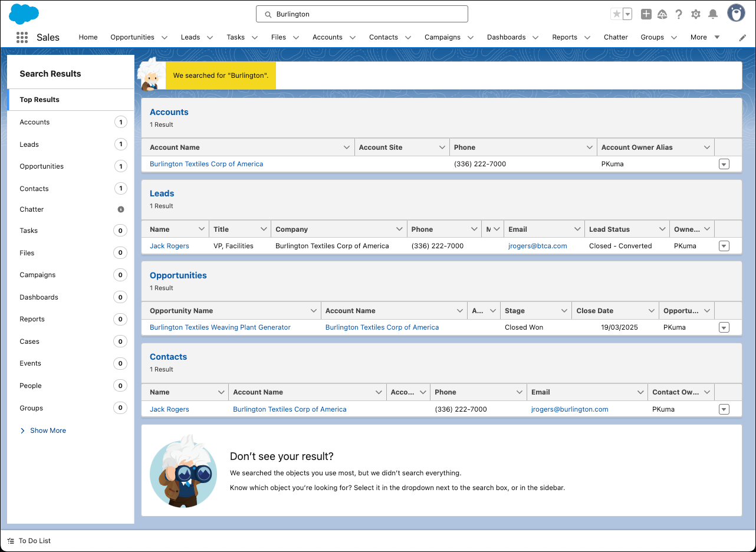Open the Chatter tab in navigation
The height and width of the screenshot is (552, 756).
(x=616, y=37)
